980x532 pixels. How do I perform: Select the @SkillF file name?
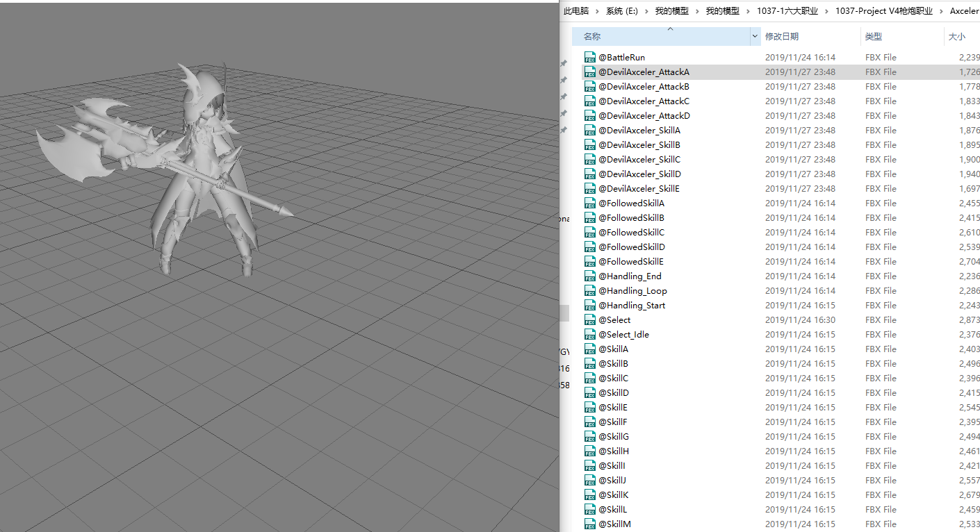613,422
